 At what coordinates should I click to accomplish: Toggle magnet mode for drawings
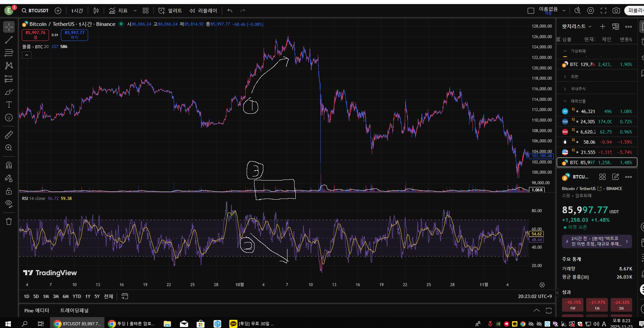pyautogui.click(x=9, y=165)
